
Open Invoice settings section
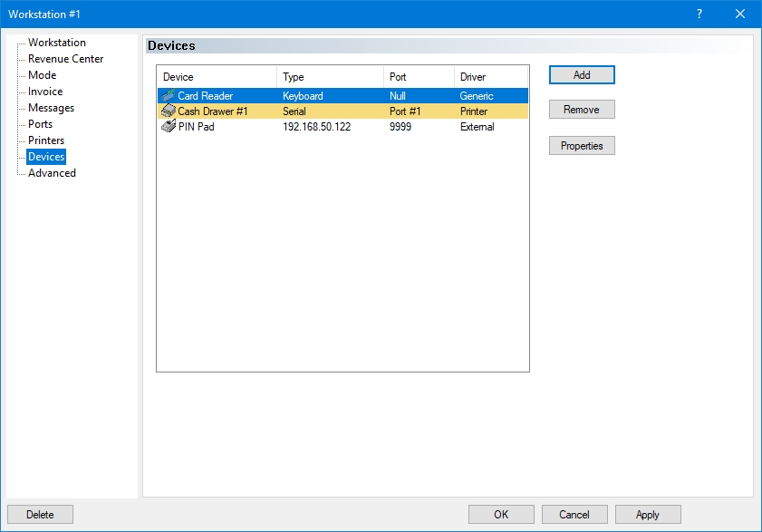[x=45, y=92]
